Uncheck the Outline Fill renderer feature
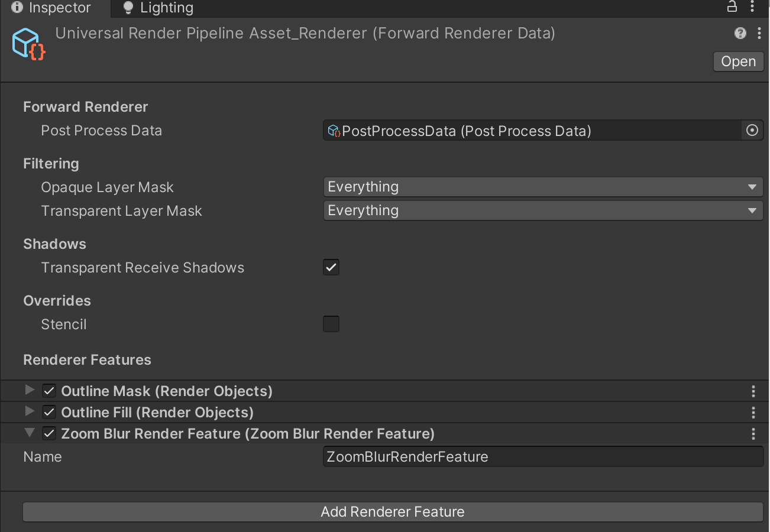Screen dimensions: 770x532 tap(49, 413)
